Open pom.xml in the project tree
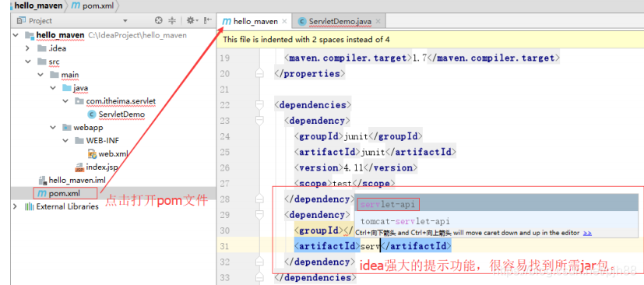 [65, 193]
